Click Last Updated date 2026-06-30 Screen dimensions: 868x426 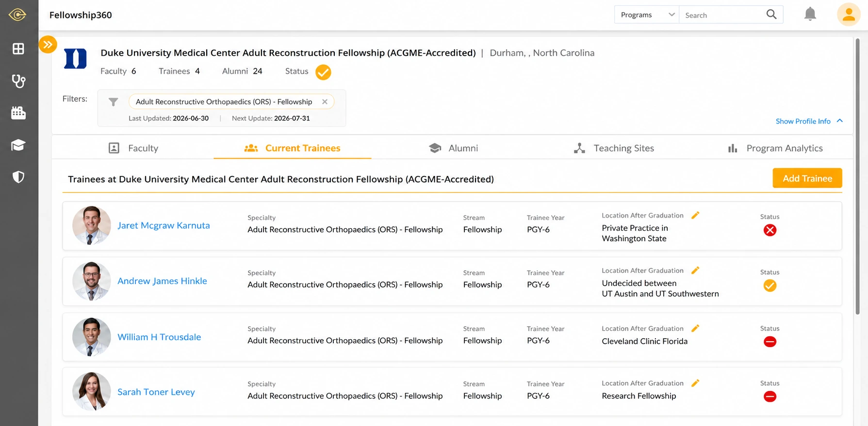tap(191, 118)
